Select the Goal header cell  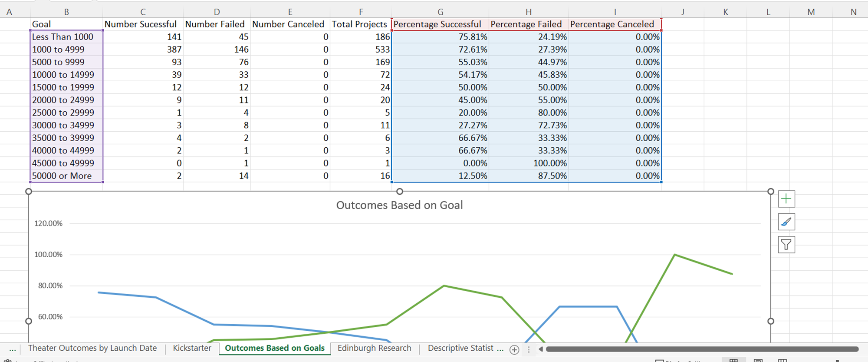tap(66, 24)
